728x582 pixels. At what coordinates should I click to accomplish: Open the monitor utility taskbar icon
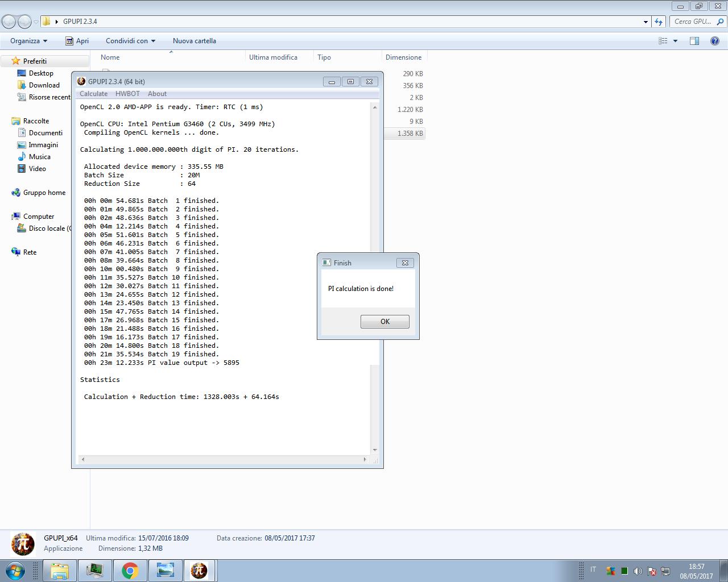pos(94,571)
